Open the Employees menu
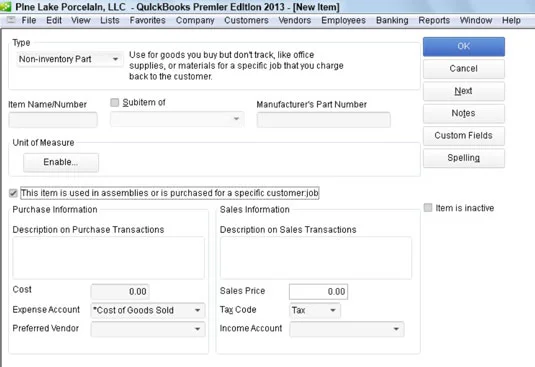This screenshot has height=367, width=535. coord(343,20)
